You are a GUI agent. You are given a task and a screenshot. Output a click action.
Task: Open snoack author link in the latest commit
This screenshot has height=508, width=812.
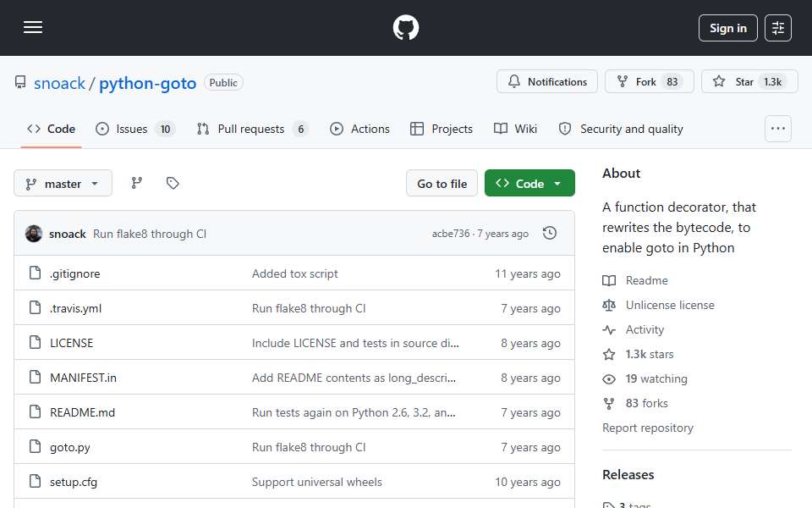[68, 235]
